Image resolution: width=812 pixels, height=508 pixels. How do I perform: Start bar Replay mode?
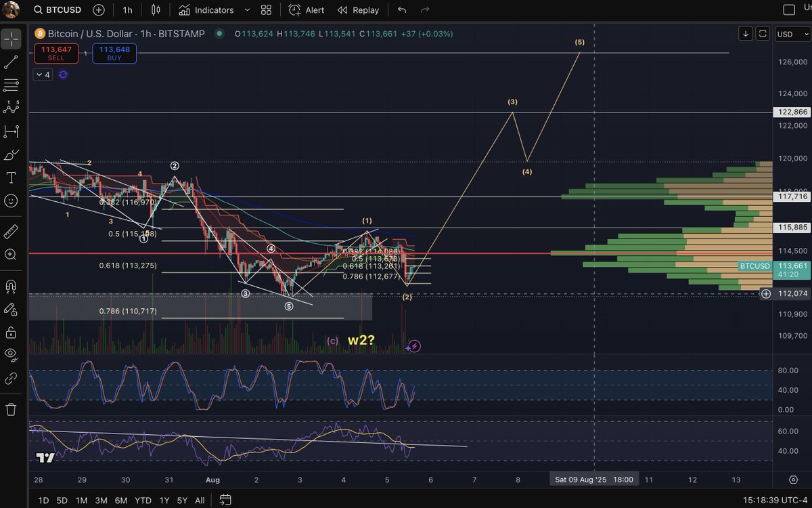358,10
